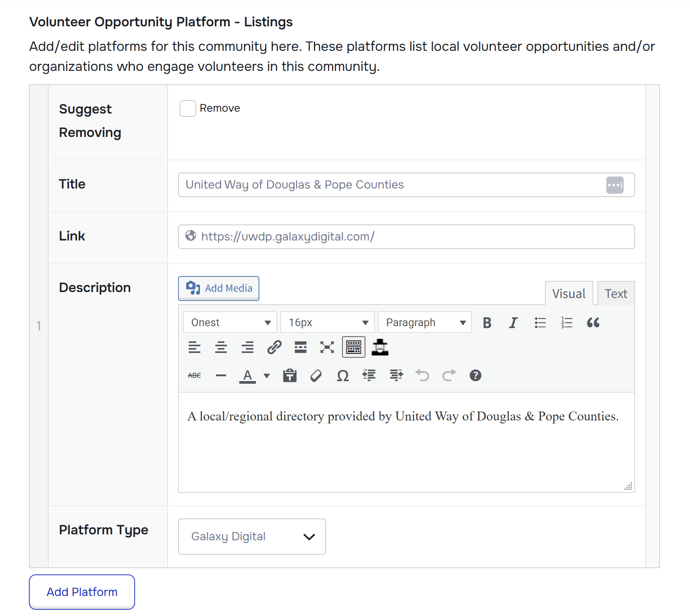The width and height of the screenshot is (690, 616).
Task: Apply blockquote formatting
Action: pyautogui.click(x=593, y=323)
